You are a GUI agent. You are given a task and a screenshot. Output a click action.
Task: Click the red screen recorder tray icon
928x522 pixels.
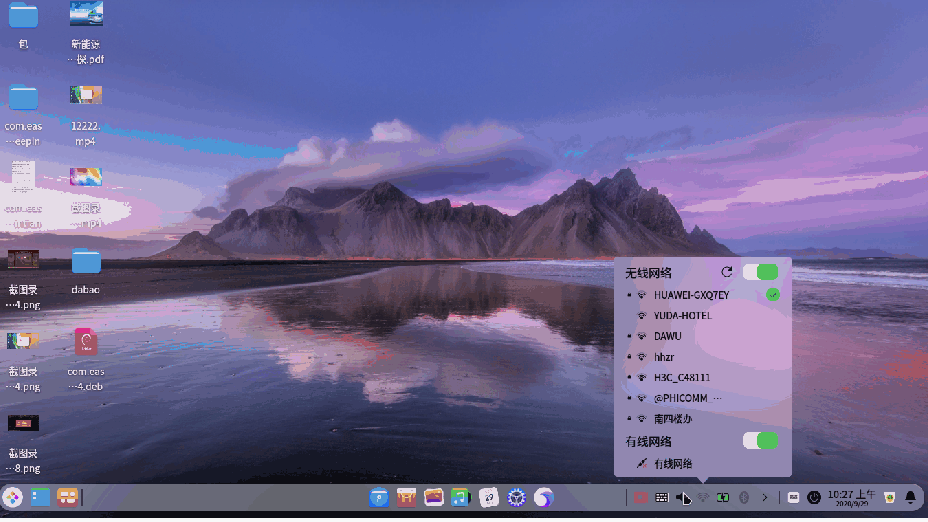[640, 498]
